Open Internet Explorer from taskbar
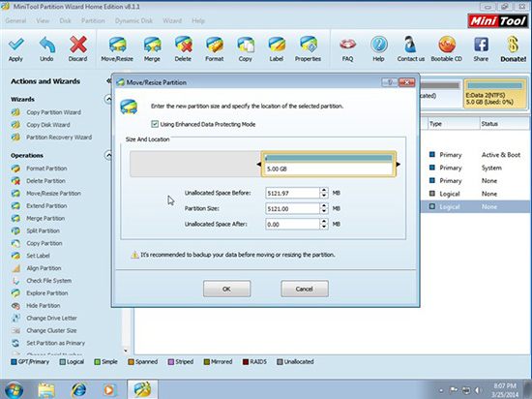Image resolution: width=532 pixels, height=399 pixels. (78, 390)
